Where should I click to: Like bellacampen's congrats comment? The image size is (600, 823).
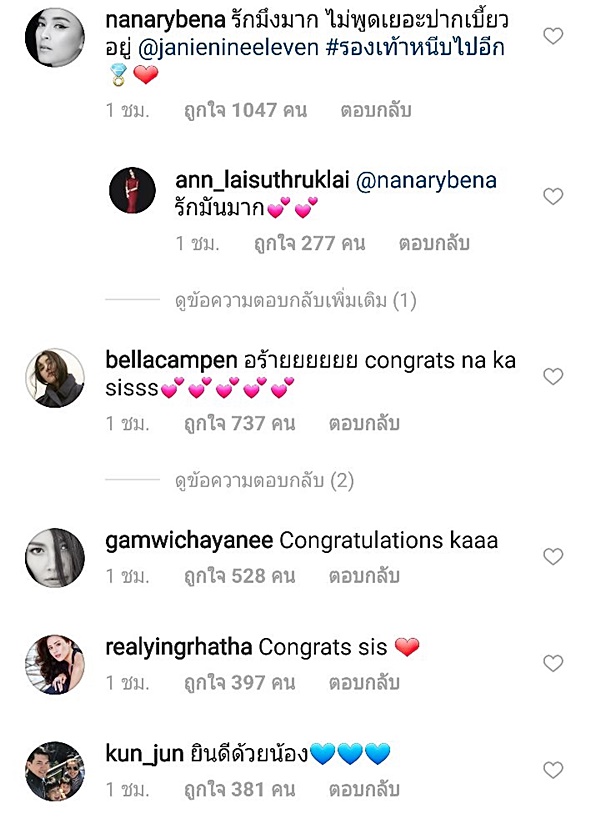coord(552,376)
